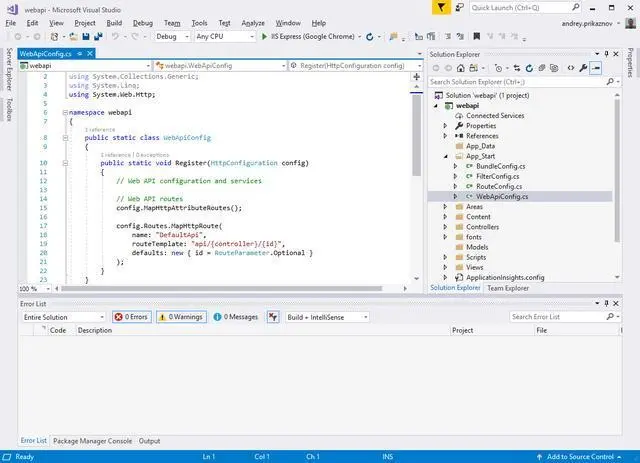
Task: Select RouteConfig.cs in Solution Explorer
Action: point(499,186)
